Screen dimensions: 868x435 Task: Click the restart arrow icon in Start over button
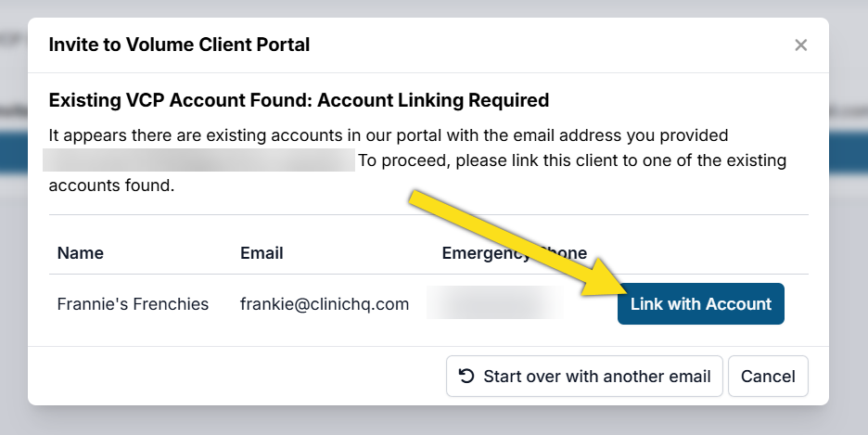[467, 377]
